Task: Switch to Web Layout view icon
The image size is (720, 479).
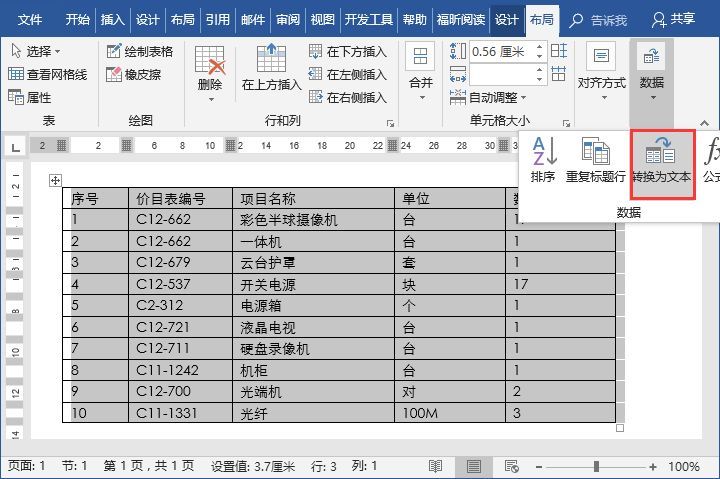Action: tap(512, 467)
